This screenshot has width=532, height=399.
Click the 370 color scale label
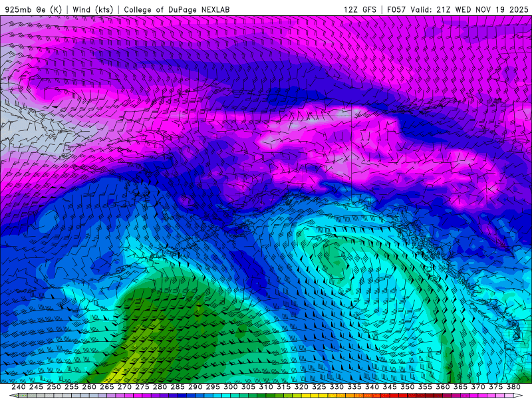click(x=478, y=387)
